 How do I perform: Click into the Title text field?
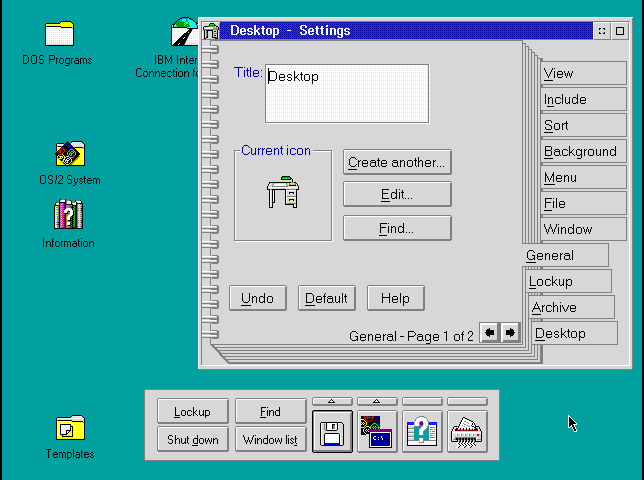[346, 93]
